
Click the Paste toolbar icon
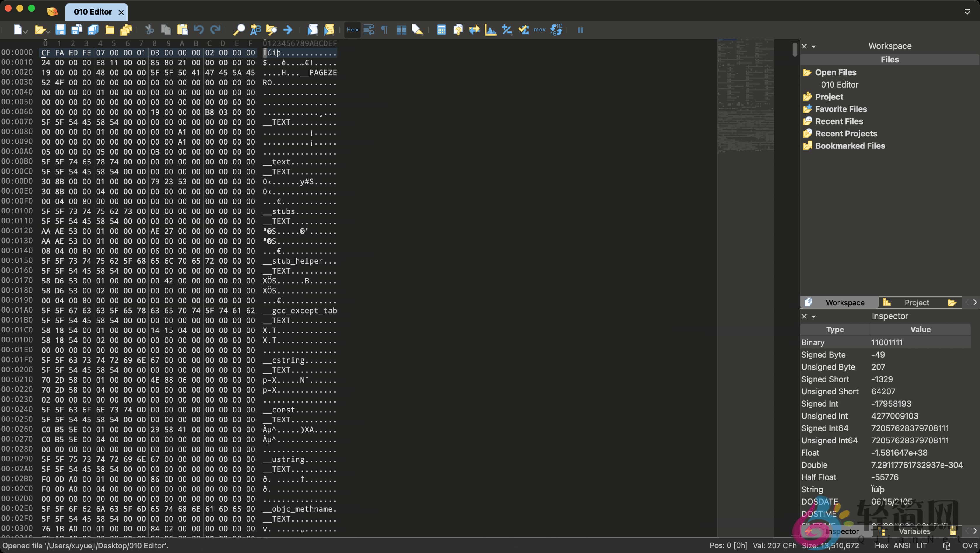[182, 30]
